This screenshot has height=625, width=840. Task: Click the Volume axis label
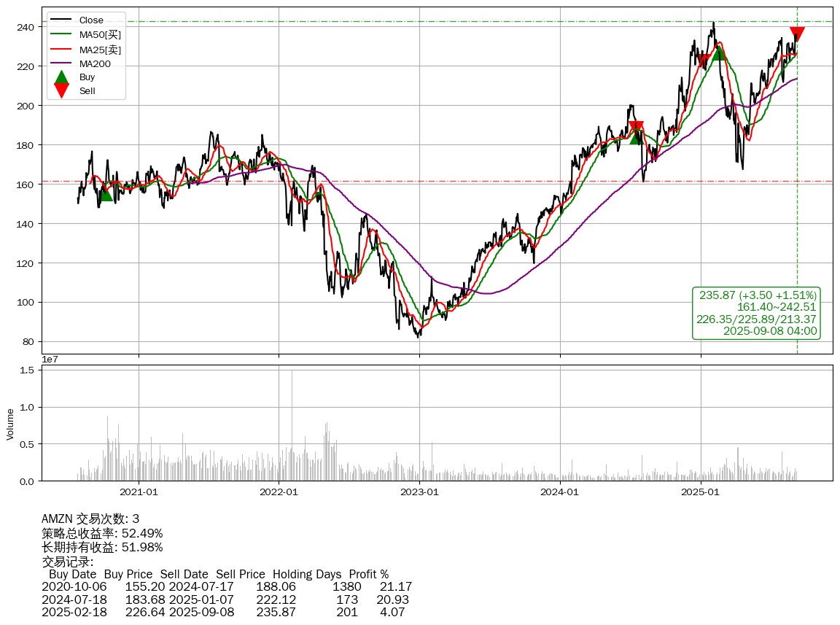10,424
